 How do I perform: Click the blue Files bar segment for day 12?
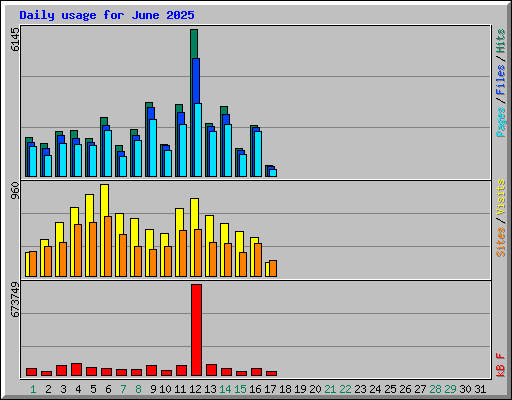(x=196, y=81)
